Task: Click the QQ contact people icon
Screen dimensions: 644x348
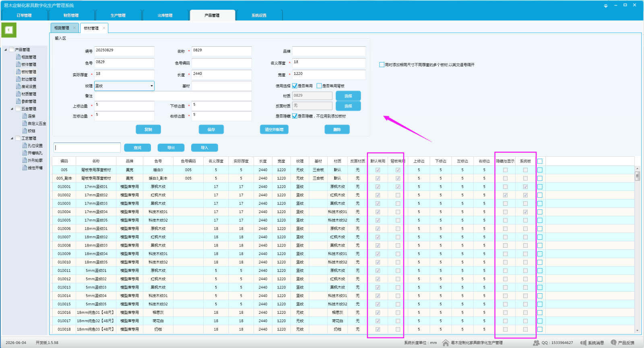Action: (536, 343)
